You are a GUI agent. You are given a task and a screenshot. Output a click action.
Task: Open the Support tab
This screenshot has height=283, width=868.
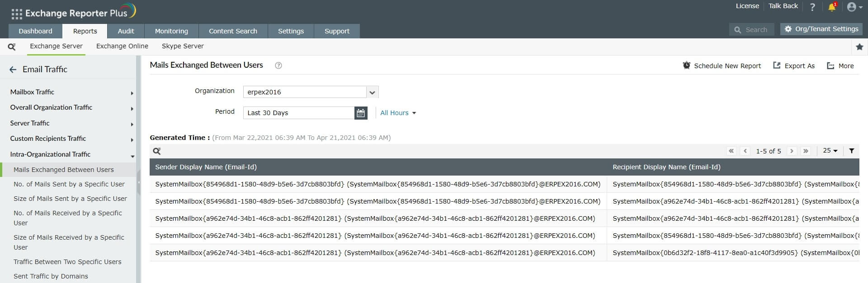[x=337, y=31]
